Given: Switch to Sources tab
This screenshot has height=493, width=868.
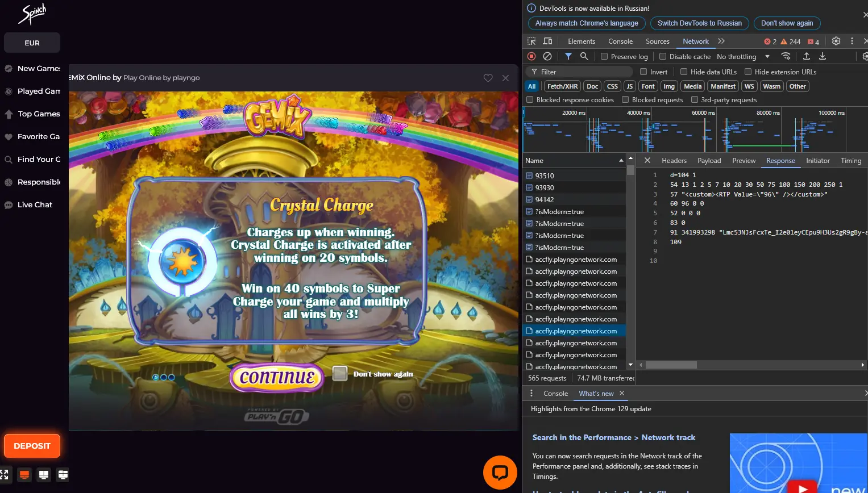Looking at the screenshot, I should click(x=658, y=41).
